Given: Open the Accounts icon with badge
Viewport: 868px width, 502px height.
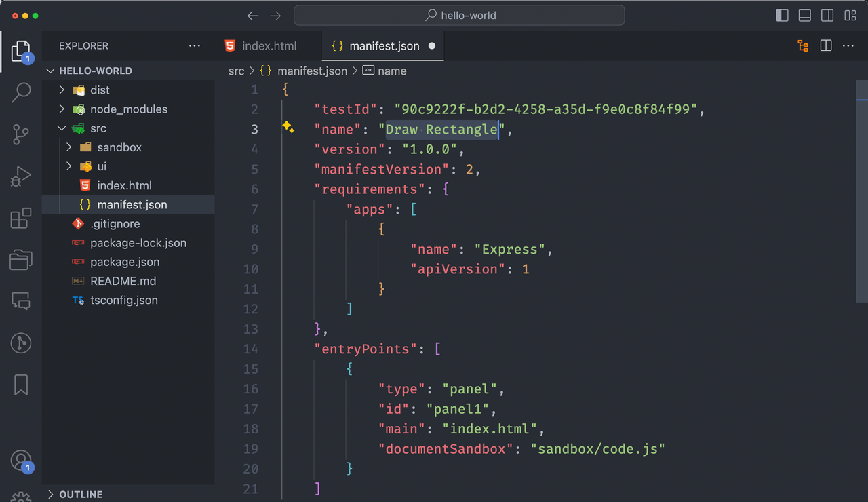Looking at the screenshot, I should coord(21,461).
